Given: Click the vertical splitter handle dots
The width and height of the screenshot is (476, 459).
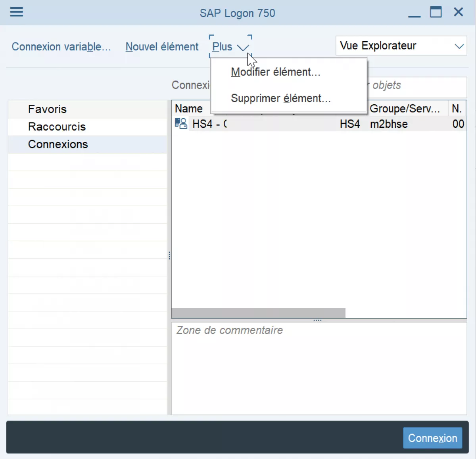Looking at the screenshot, I should pyautogui.click(x=169, y=256).
